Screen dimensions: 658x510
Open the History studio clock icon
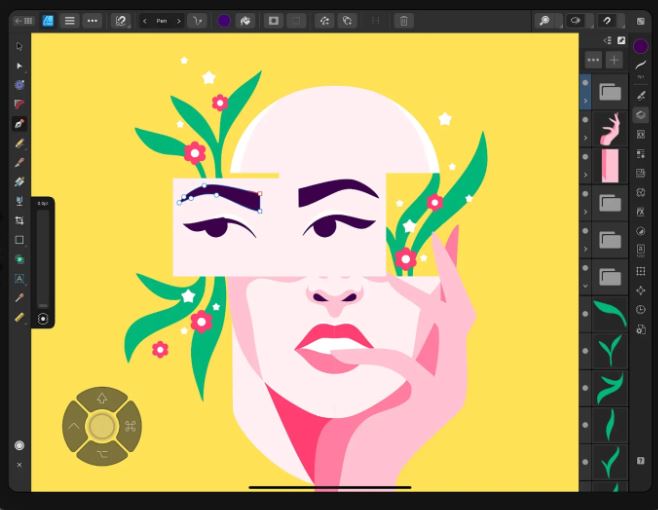[640, 310]
